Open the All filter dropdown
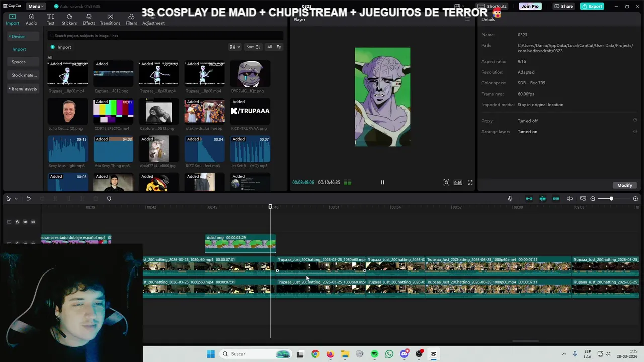This screenshot has height=362, width=644. point(274,47)
